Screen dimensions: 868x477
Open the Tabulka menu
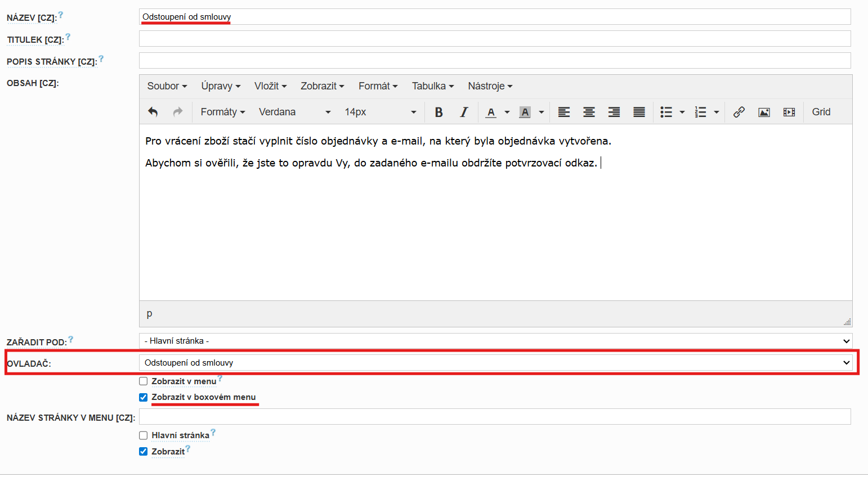[x=433, y=86]
